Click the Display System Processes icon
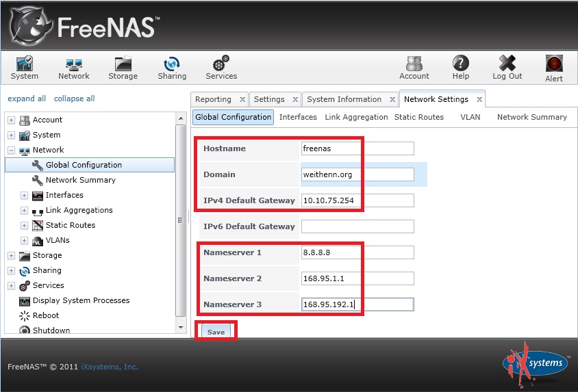 (x=25, y=301)
